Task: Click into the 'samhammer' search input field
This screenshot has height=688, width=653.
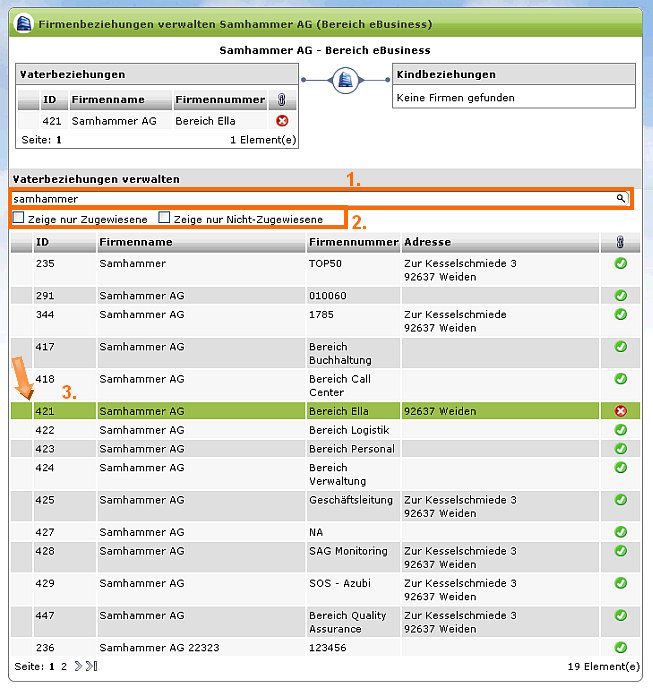Action: click(300, 199)
